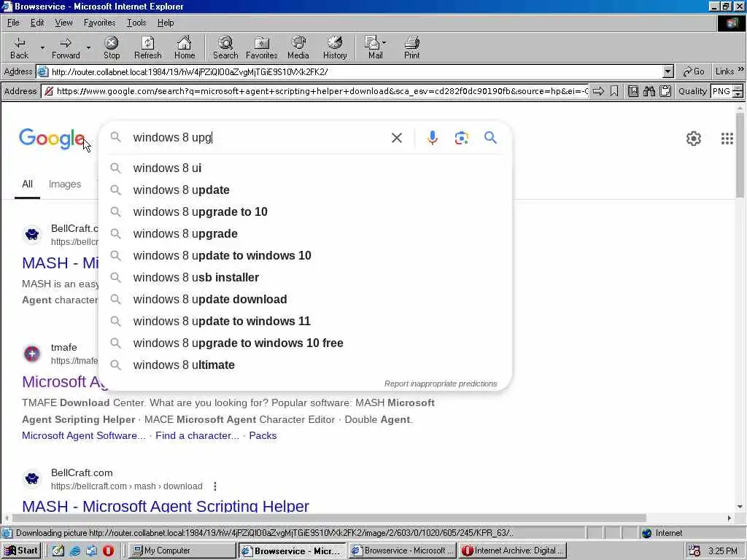Open MASH - Microsoft Agent Scripting Helper result
Image resolution: width=747 pixels, height=560 pixels.
(166, 506)
